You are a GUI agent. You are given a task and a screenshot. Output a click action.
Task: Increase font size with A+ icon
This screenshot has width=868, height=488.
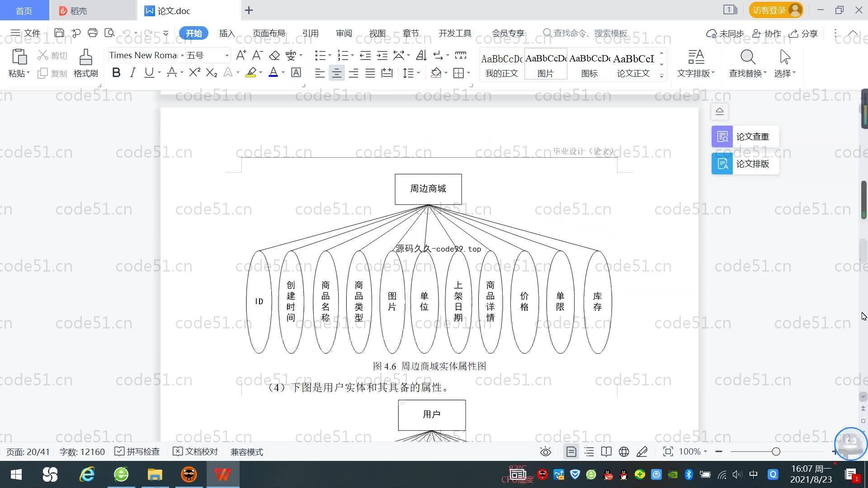[241, 55]
